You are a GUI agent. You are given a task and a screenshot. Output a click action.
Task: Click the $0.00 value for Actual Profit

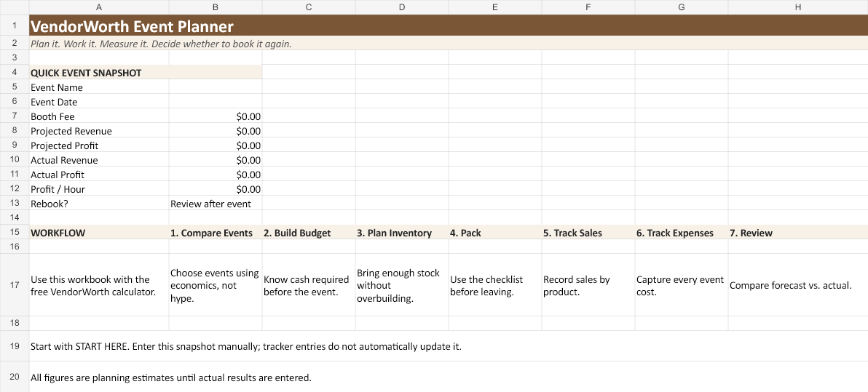[x=216, y=175]
